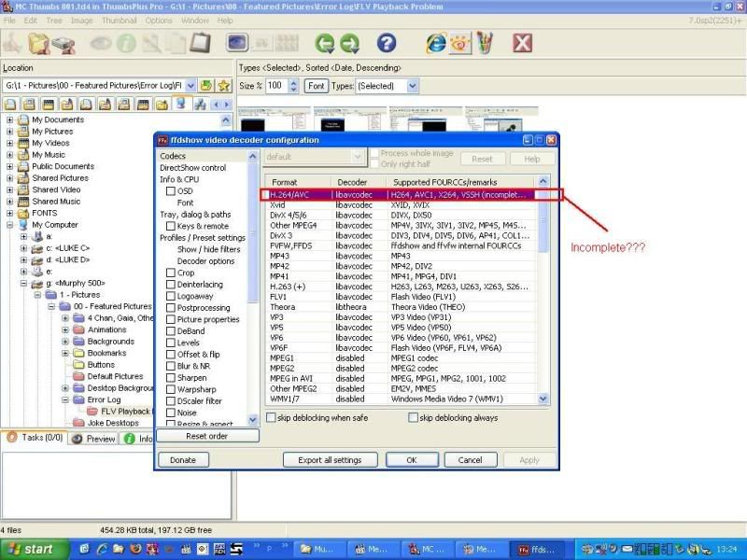The image size is (747, 560).
Task: Select the My Computer tree icon
Action: click(23, 225)
